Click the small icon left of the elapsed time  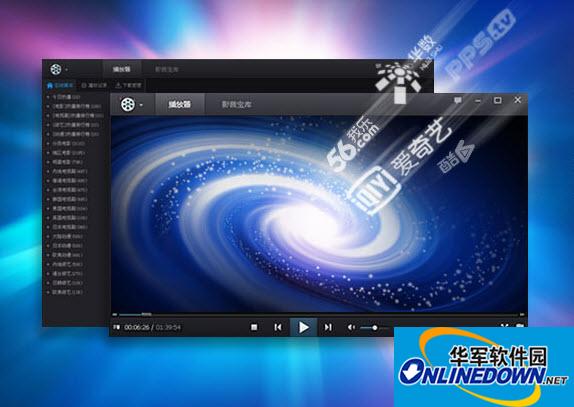point(116,327)
